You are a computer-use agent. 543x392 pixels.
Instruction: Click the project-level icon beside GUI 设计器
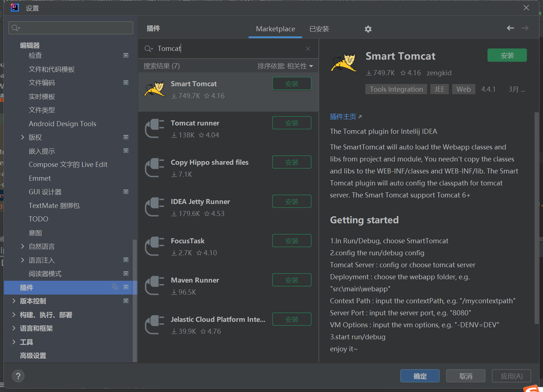pos(126,192)
